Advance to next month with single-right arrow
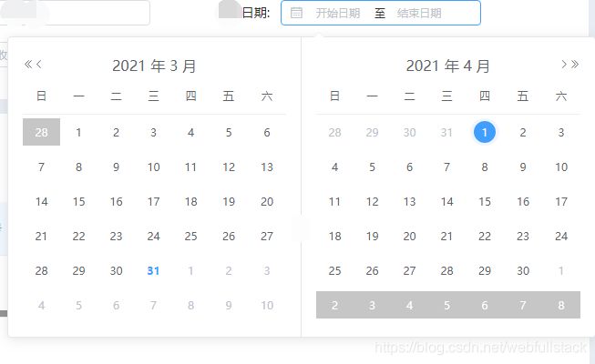The height and width of the screenshot is (364, 595). coord(564,64)
